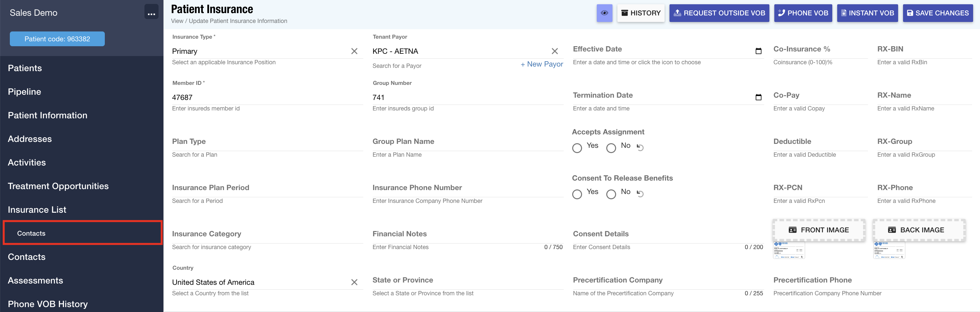Clear the United States of America country
This screenshot has height=312, width=980.
coord(354,282)
